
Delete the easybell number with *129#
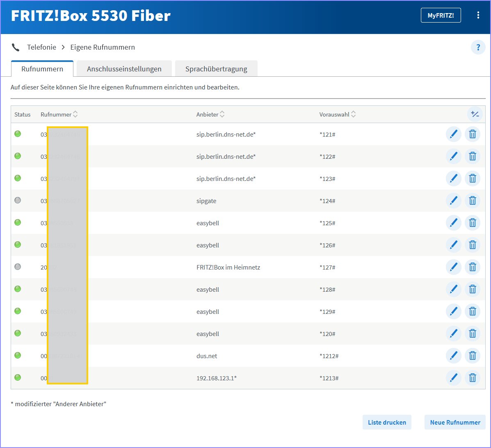tap(473, 311)
